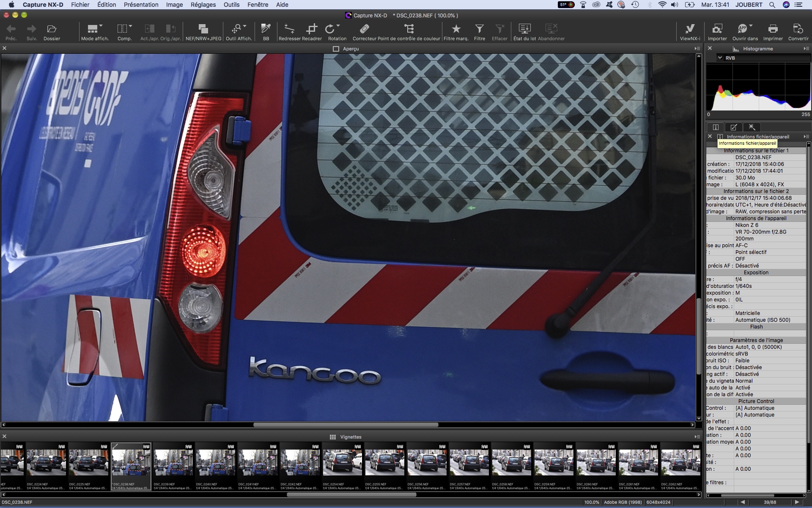Select the Point de contrôle de couleur tool

click(409, 32)
